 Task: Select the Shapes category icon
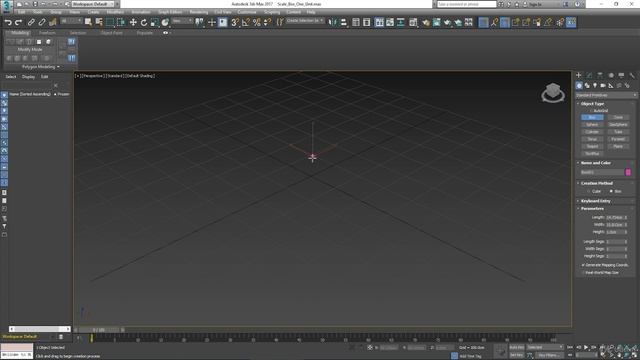point(587,85)
